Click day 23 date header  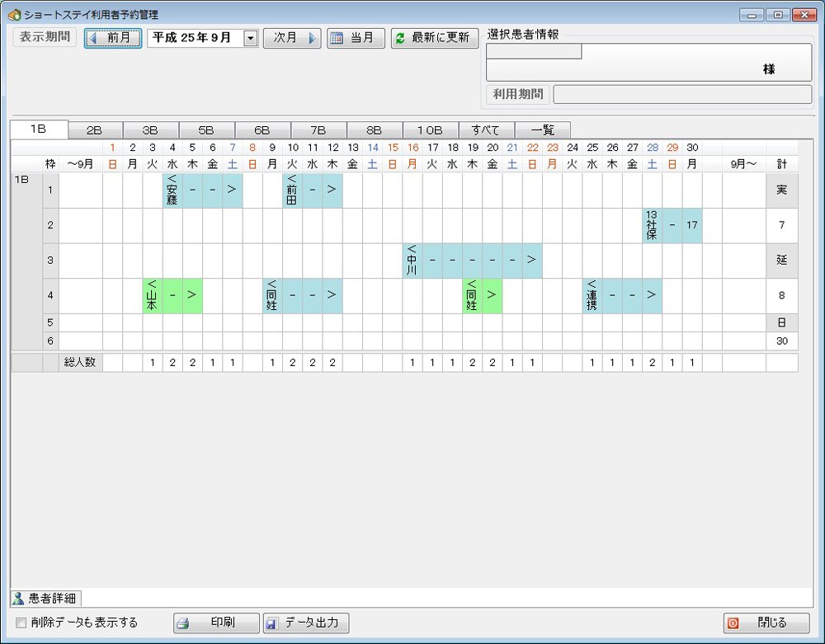pyautogui.click(x=553, y=148)
